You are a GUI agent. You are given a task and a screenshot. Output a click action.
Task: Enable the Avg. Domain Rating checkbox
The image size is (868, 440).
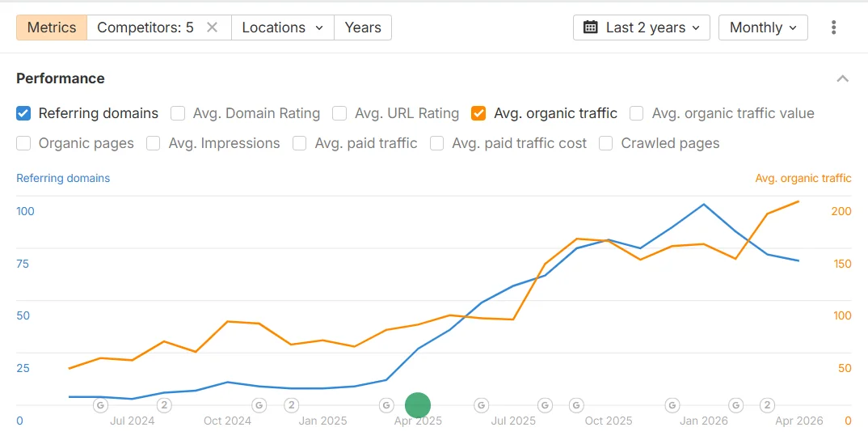(178, 113)
